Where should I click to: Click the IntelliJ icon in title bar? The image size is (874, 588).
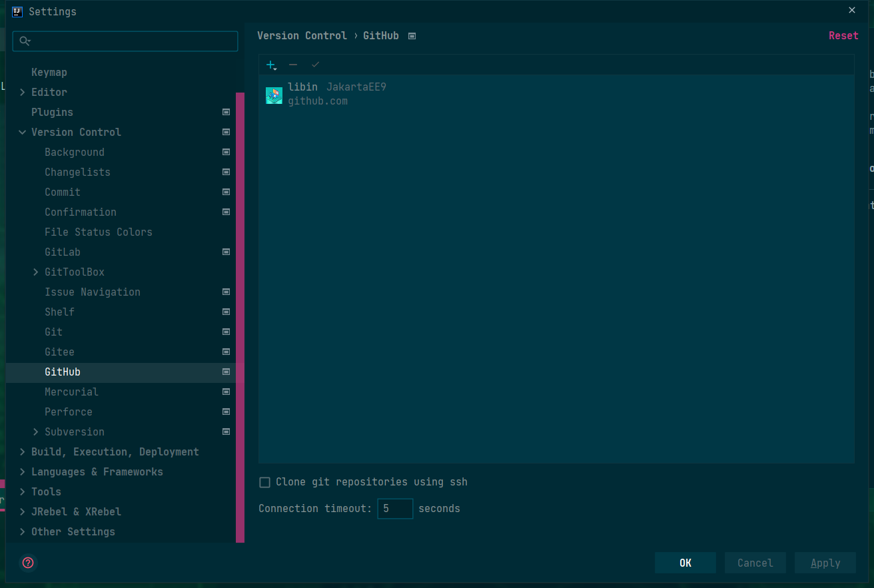(x=17, y=11)
